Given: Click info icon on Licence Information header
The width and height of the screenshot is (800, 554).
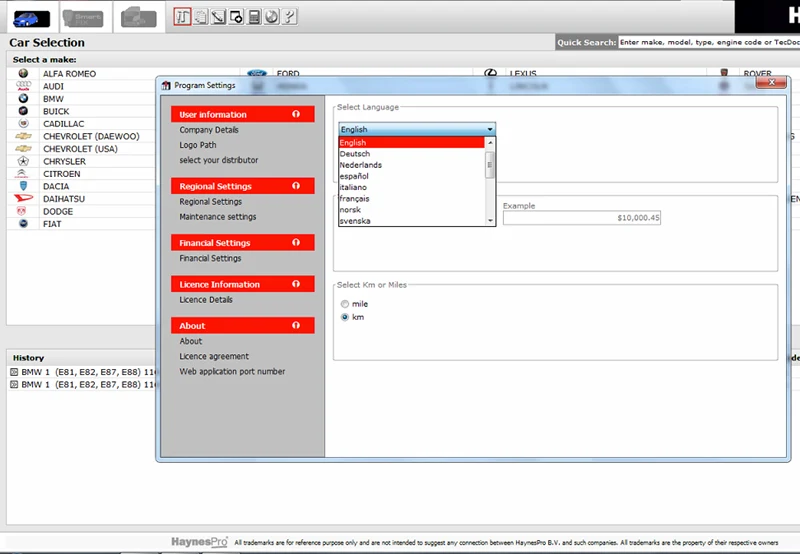Looking at the screenshot, I should (x=296, y=284).
